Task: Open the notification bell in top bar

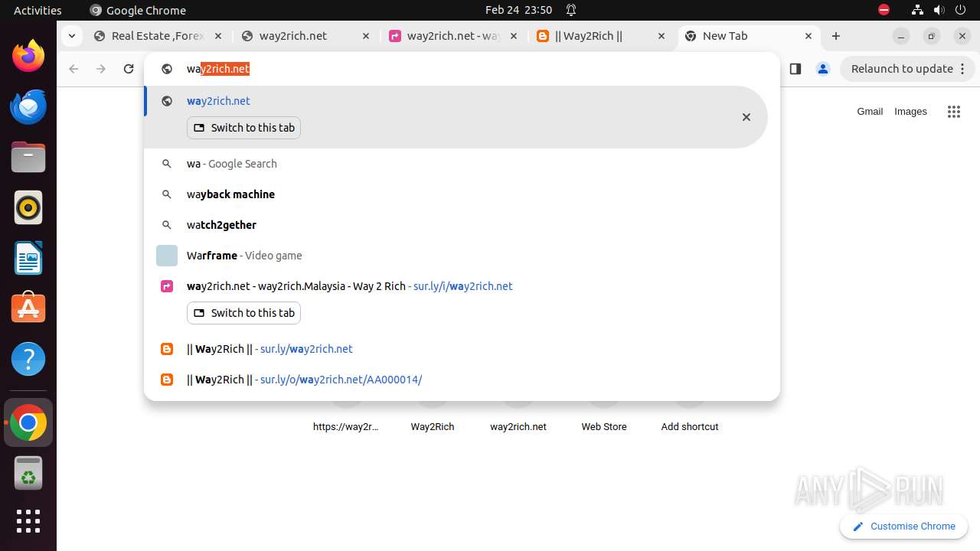Action: point(571,10)
